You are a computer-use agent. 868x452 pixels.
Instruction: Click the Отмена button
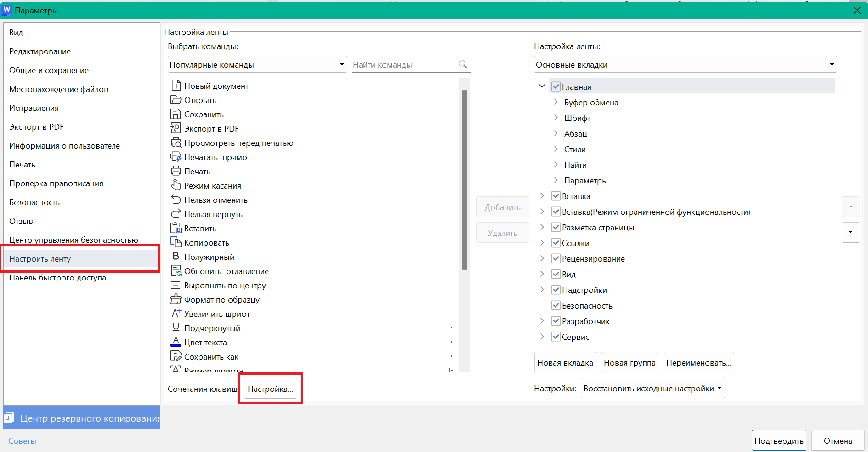pyautogui.click(x=838, y=441)
